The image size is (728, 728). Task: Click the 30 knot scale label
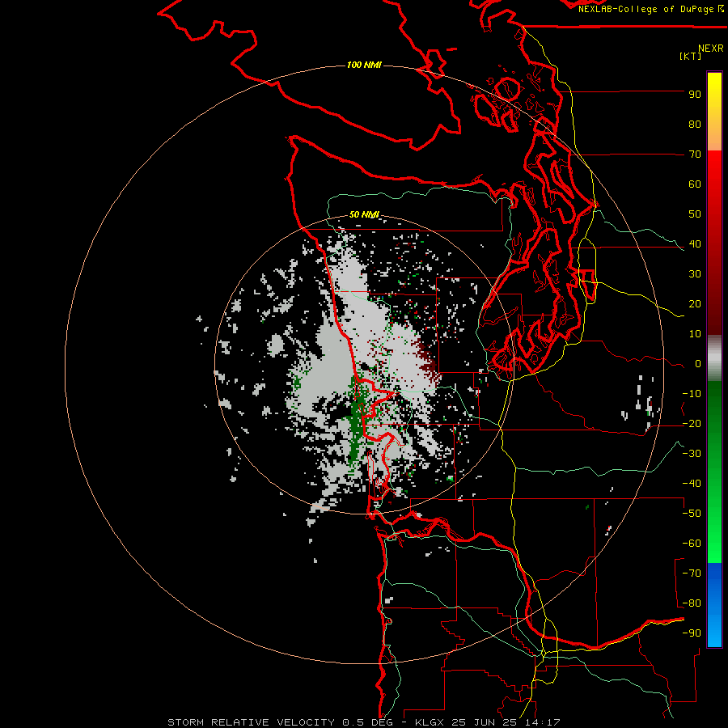pyautogui.click(x=695, y=274)
